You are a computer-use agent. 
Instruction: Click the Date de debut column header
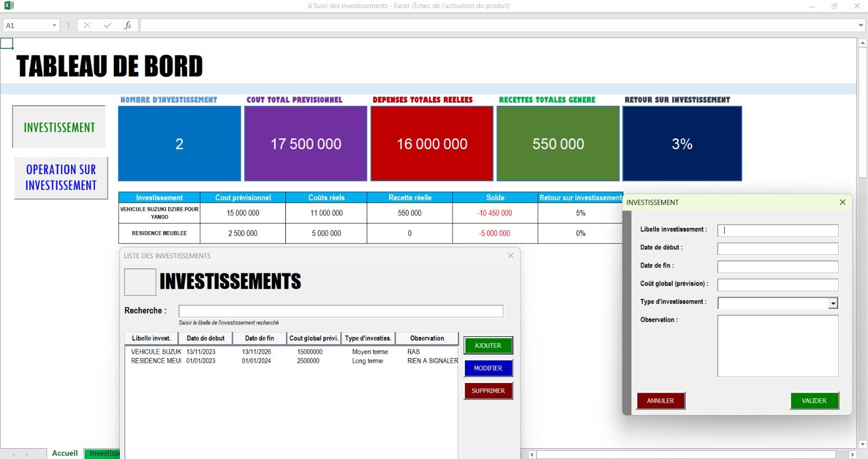[x=206, y=338]
